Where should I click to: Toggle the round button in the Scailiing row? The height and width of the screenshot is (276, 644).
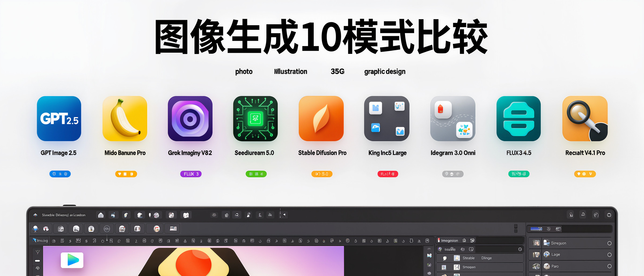click(520, 249)
